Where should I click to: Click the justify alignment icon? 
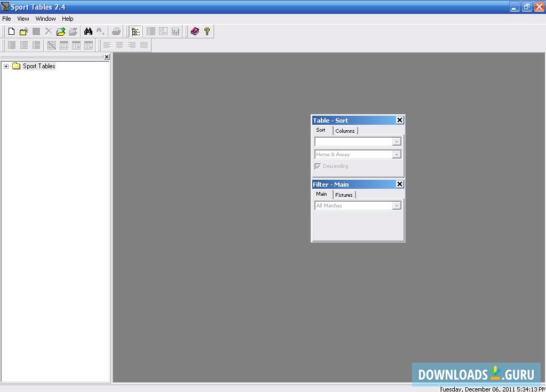(x=144, y=45)
